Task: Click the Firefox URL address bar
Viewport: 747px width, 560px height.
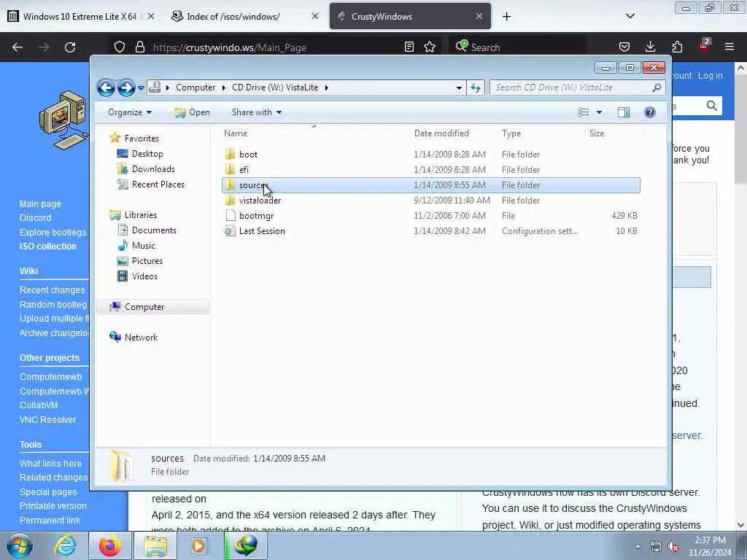Action: pos(276,47)
